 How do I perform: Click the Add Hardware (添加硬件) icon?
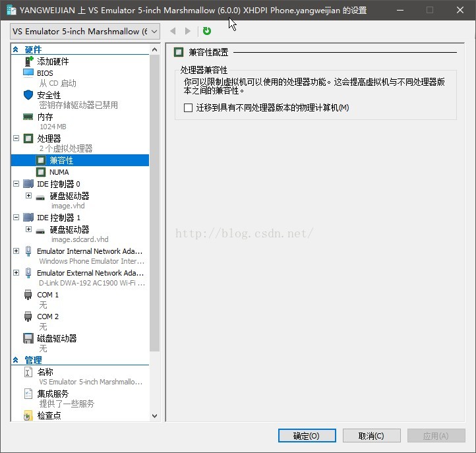(28, 61)
